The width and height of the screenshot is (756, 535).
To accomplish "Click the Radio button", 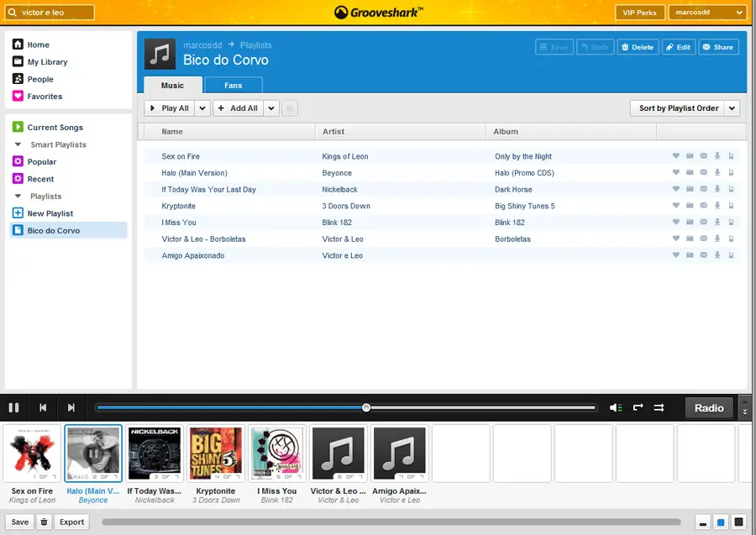I will click(x=709, y=408).
